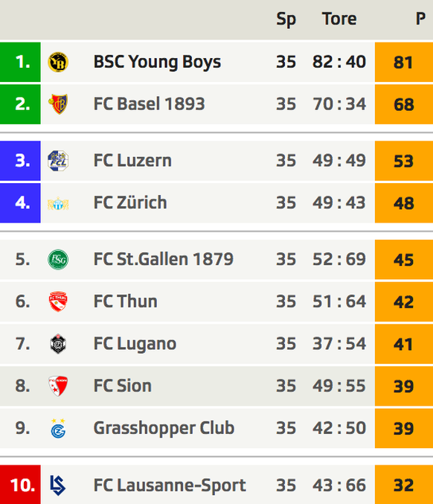This screenshot has height=504, width=433.
Task: Click the FC Thun red crest
Action: click(58, 302)
